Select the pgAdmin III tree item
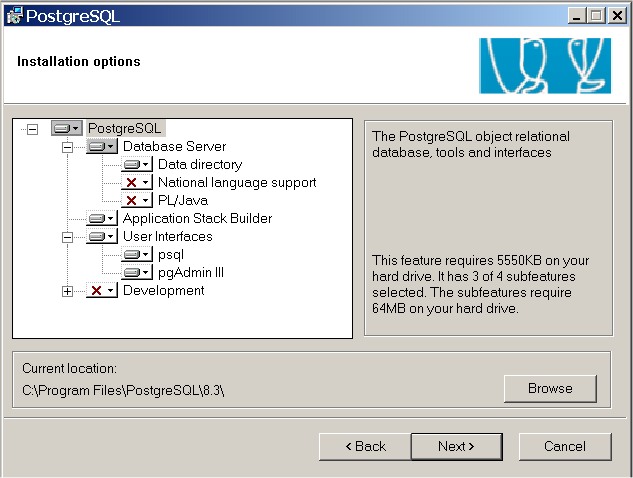Viewport: 633px width, 478px height. (x=191, y=273)
